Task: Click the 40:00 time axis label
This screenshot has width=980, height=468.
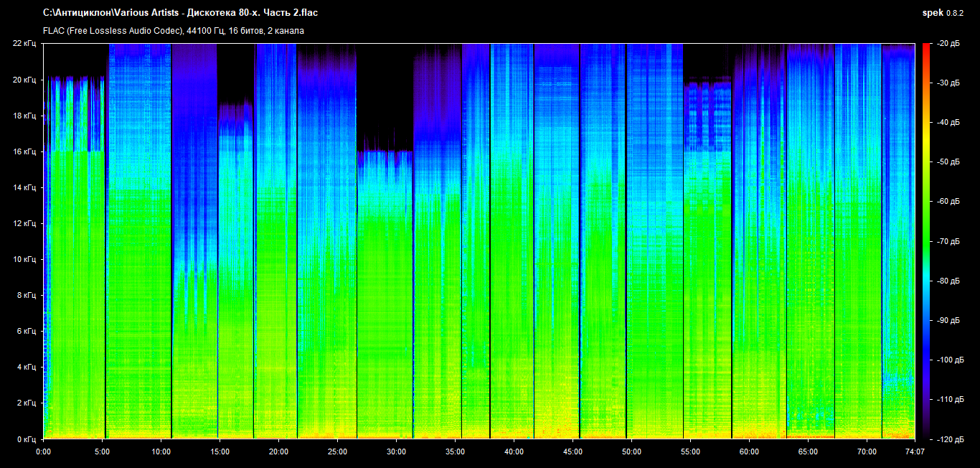Action: tap(514, 452)
